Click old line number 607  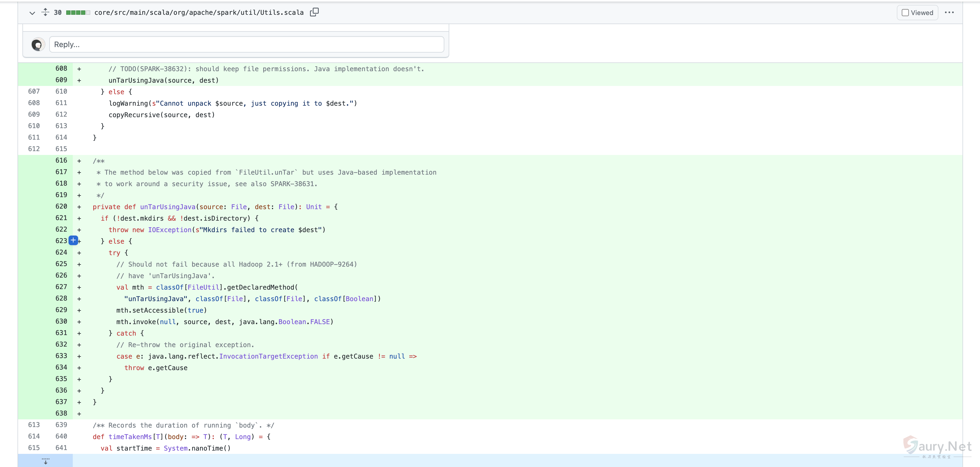[34, 91]
